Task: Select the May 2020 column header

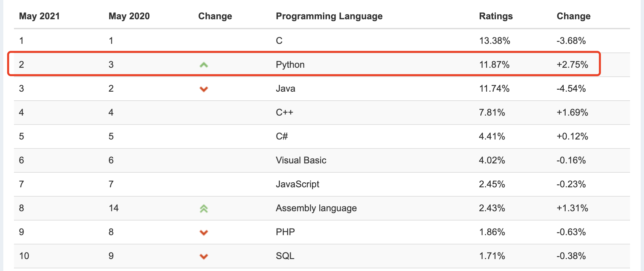Action: click(129, 16)
